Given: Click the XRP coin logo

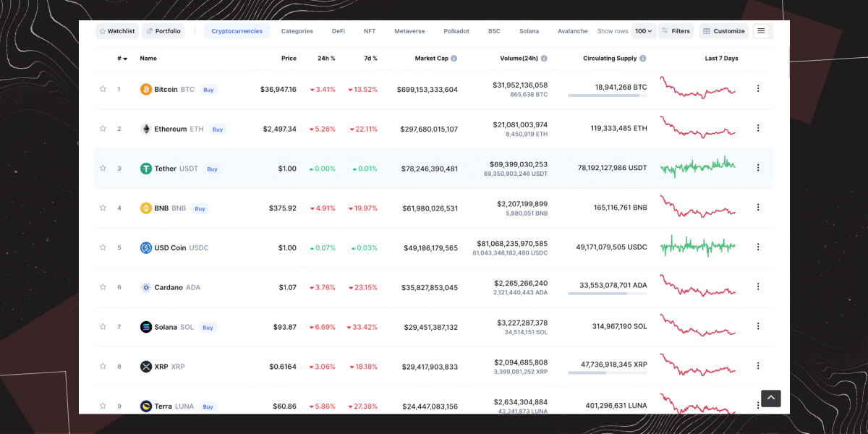Looking at the screenshot, I should (x=146, y=367).
